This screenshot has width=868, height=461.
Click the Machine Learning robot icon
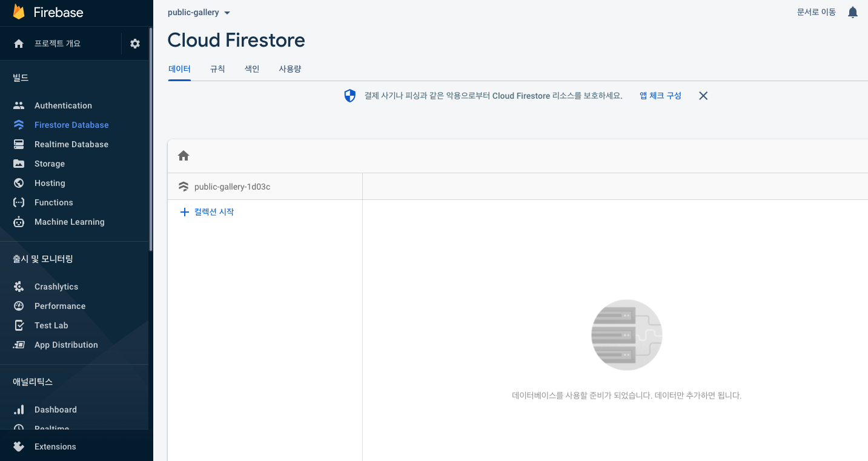(19, 222)
